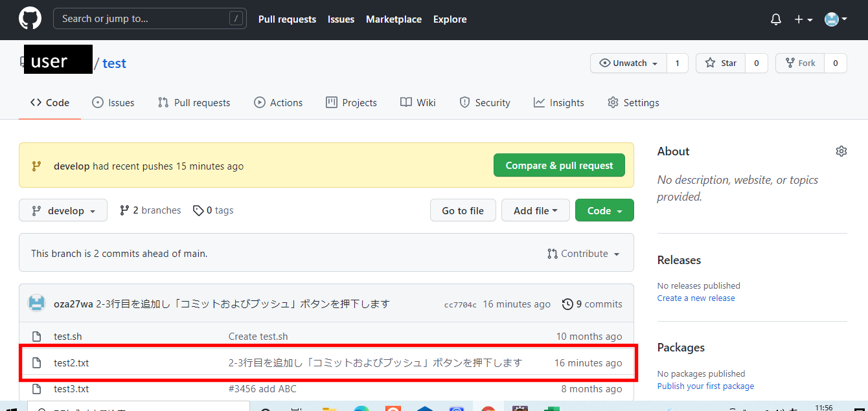Click the fork icon on the Fork button
The width and height of the screenshot is (868, 411).
[791, 63]
